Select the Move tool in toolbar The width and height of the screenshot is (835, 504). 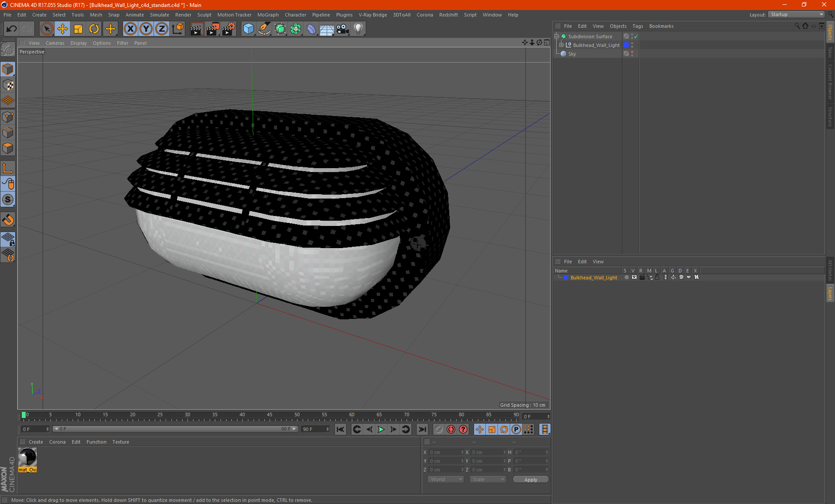[x=63, y=29]
